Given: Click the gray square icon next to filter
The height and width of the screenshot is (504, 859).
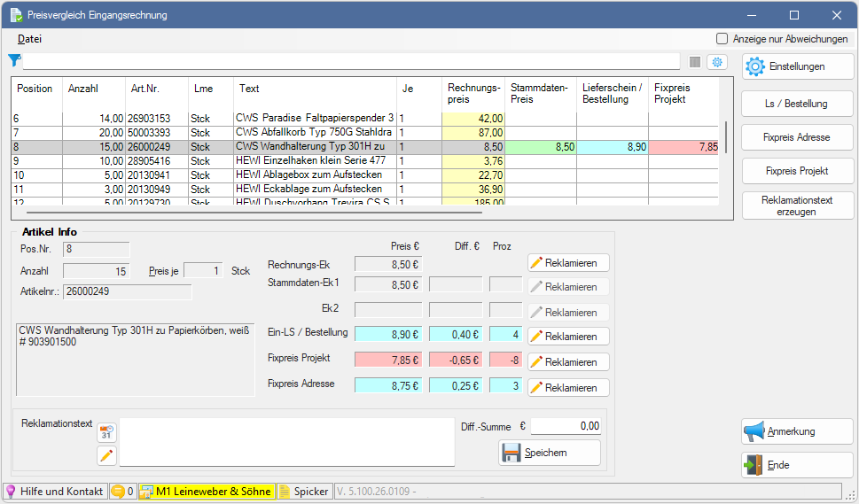Looking at the screenshot, I should 695,62.
